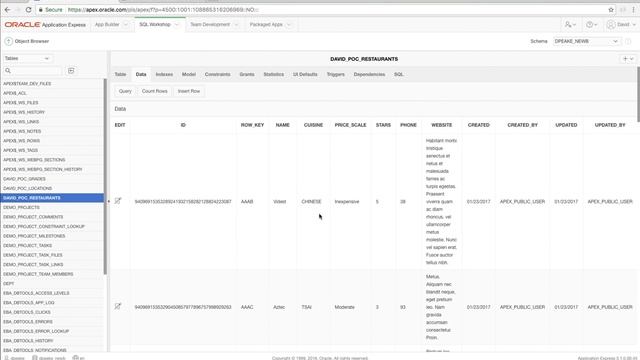Click the Team Development menu tab
This screenshot has width=640, height=360.
click(210, 24)
